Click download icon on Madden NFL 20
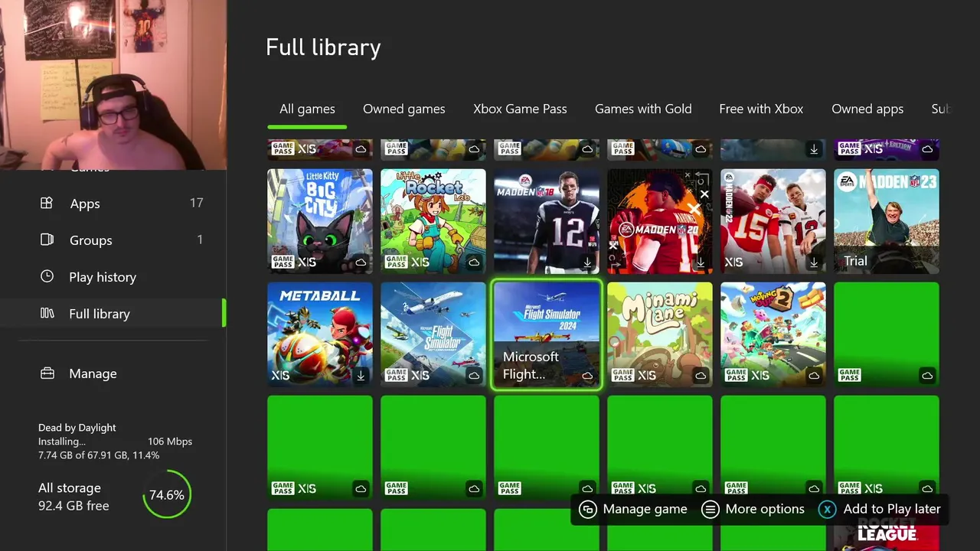Viewport: 980px width, 551px height. 701,262
